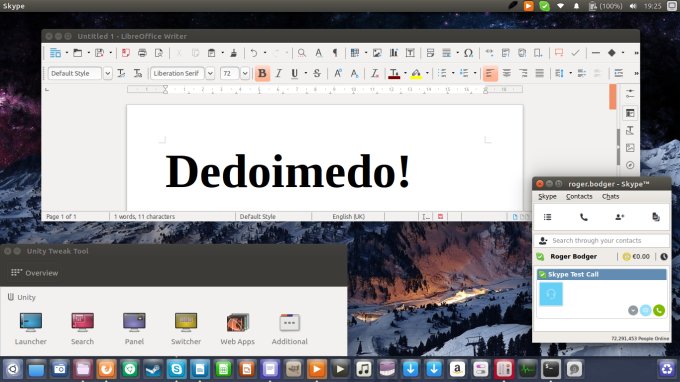680x382 pixels.
Task: Expand the underline style dropdown arrow
Action: [306, 73]
